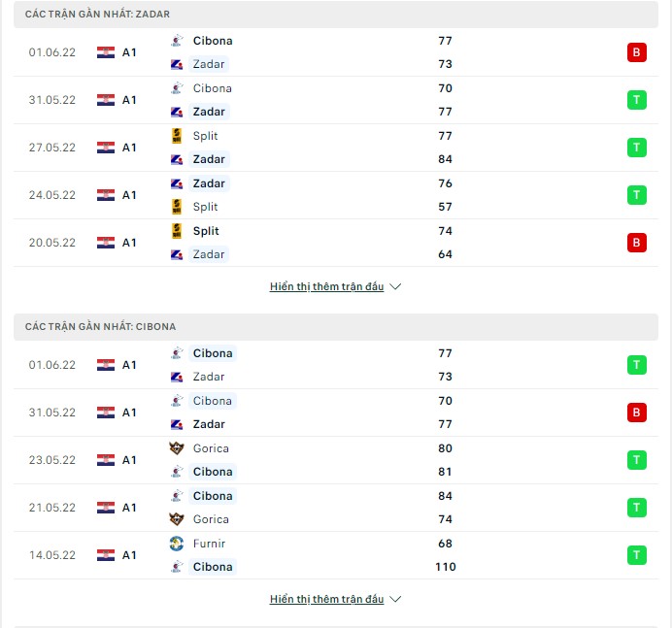Click the Furnir team name link

(x=209, y=544)
